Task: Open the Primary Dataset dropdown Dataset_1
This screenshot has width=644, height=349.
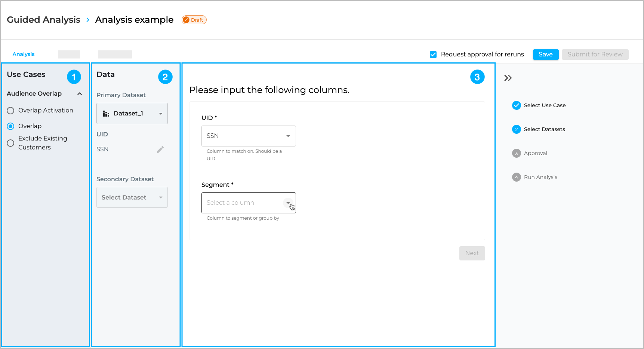Action: (132, 114)
